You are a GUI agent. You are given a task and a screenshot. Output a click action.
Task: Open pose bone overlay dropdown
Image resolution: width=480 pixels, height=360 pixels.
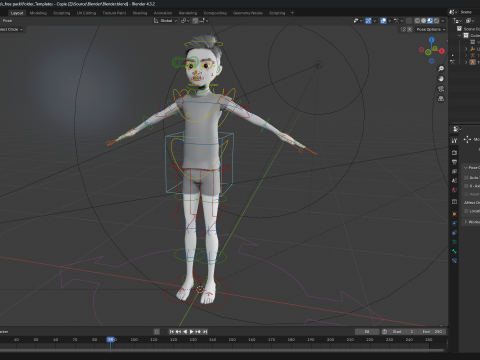point(398,21)
